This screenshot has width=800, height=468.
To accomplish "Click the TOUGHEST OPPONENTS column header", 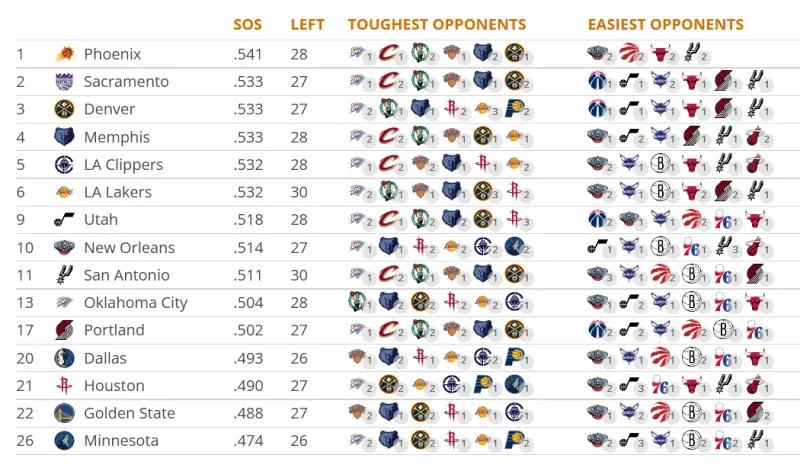I will (437, 24).
